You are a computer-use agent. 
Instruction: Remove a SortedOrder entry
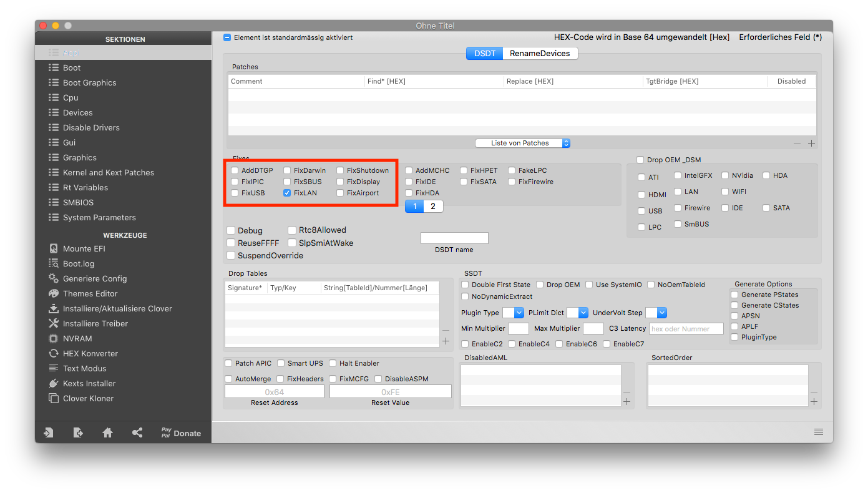(814, 392)
